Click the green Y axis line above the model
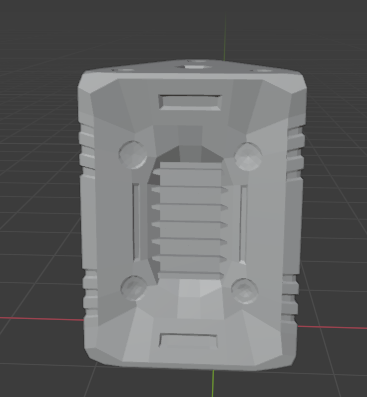This screenshot has height=397, width=367. point(225,37)
